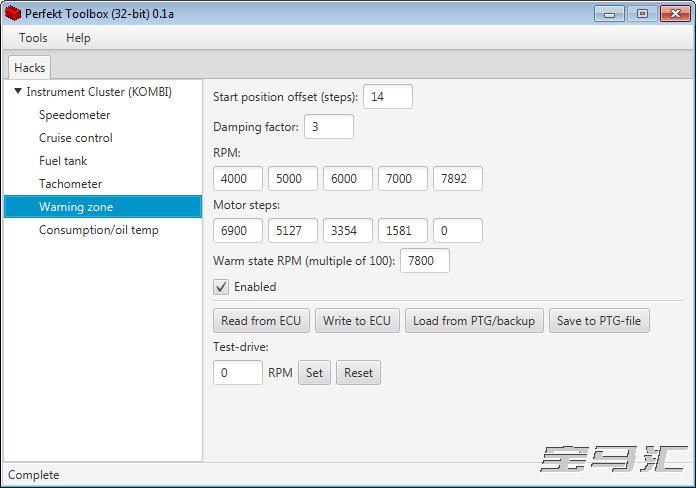Open Consumption/oil temp page
Image resolution: width=696 pixels, height=488 pixels.
pyautogui.click(x=98, y=230)
